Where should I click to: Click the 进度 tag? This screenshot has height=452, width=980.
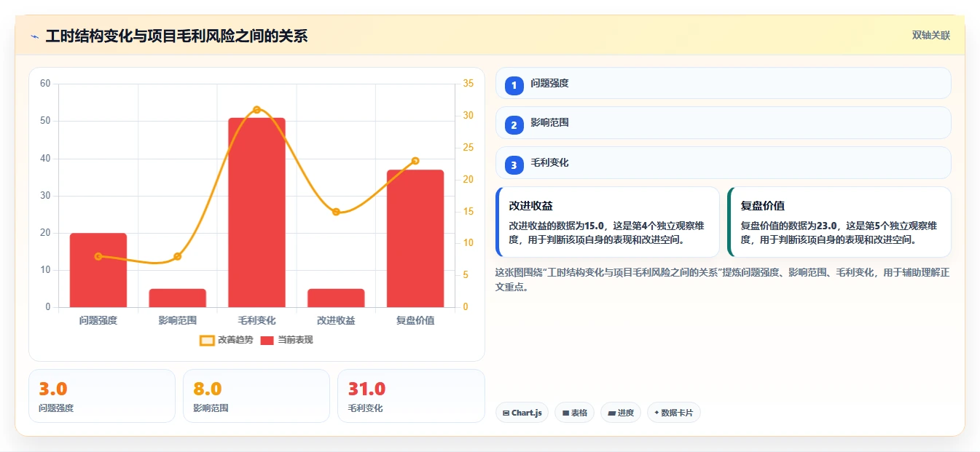click(x=621, y=413)
